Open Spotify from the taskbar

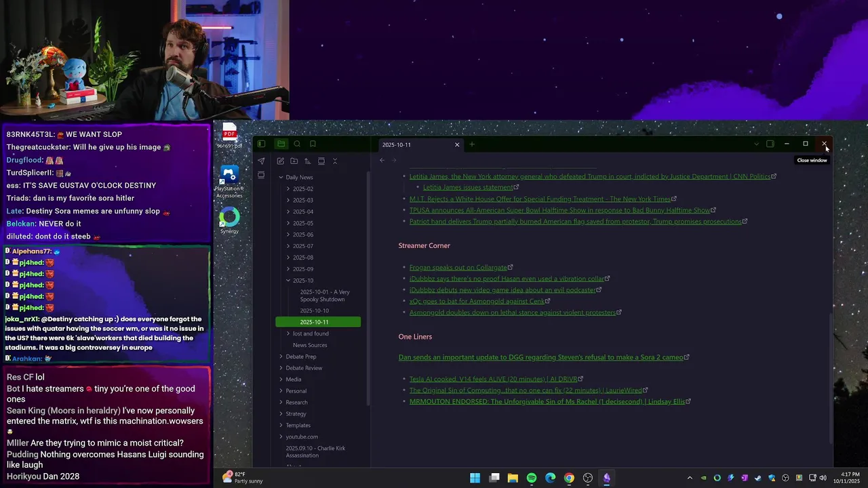(x=532, y=478)
